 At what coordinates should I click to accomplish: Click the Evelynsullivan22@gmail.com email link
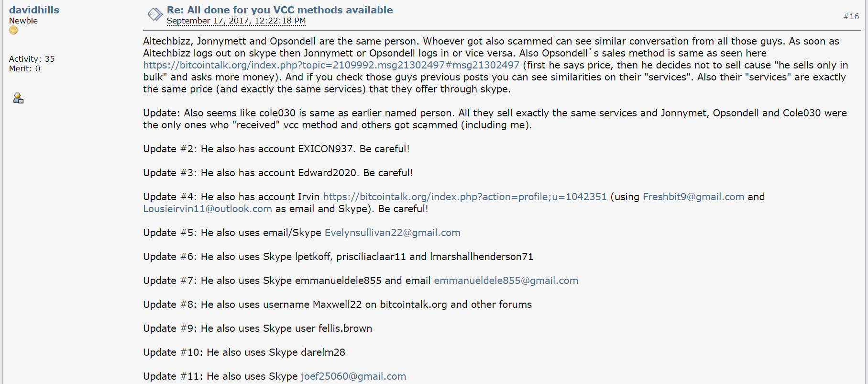[393, 233]
